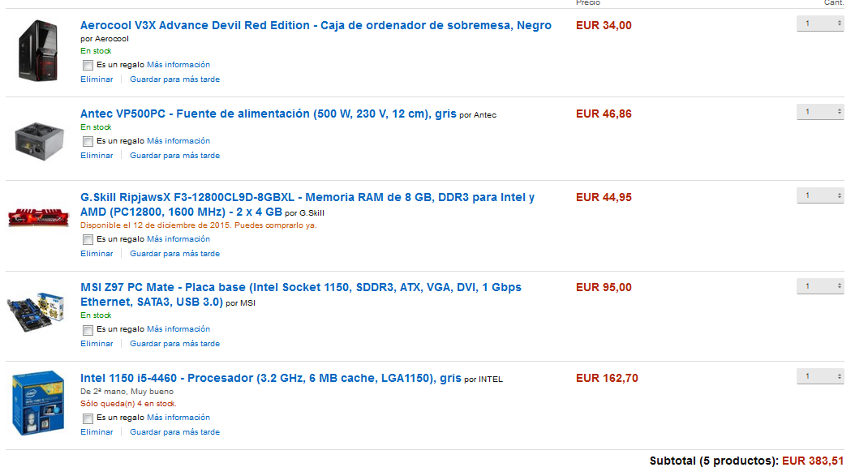Click the Intel i5-4460 processor box image
Image resolution: width=868 pixels, height=476 pixels.
click(x=38, y=402)
